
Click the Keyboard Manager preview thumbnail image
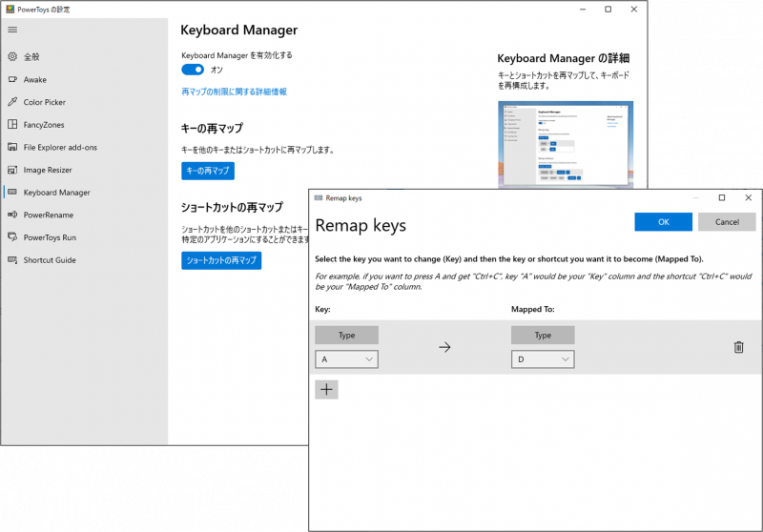[x=566, y=144]
